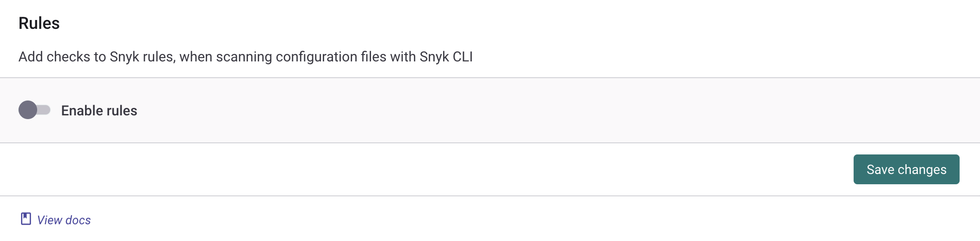The height and width of the screenshot is (241, 980).
Task: Click the "Snyk CLI" words ending the description
Action: [x=446, y=57]
